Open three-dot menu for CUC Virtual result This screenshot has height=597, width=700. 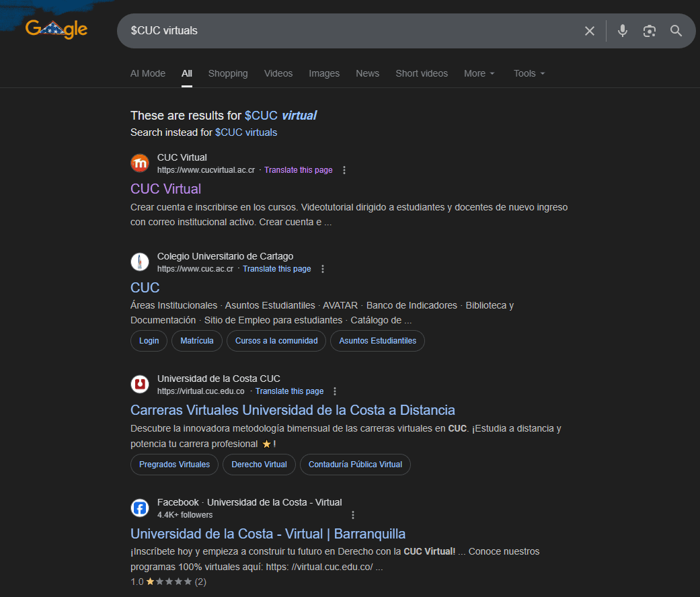tap(344, 170)
